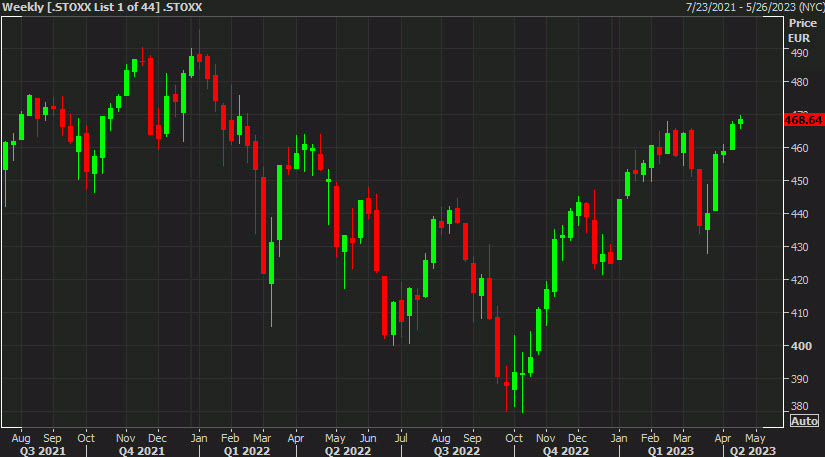Click the long red candle in late September 2022
Image resolution: width=825 pixels, height=457 pixels.
pos(497,346)
